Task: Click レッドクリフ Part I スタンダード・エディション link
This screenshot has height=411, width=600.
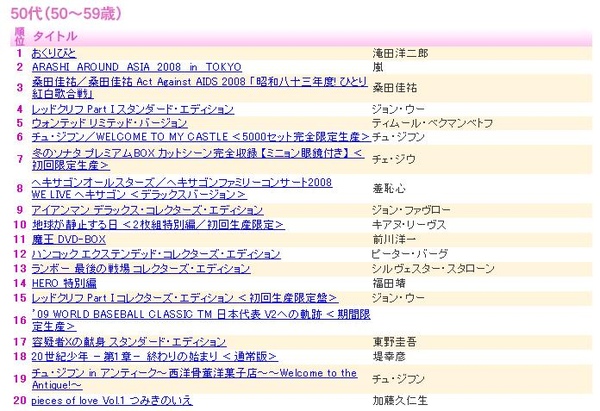Action: tap(133, 109)
